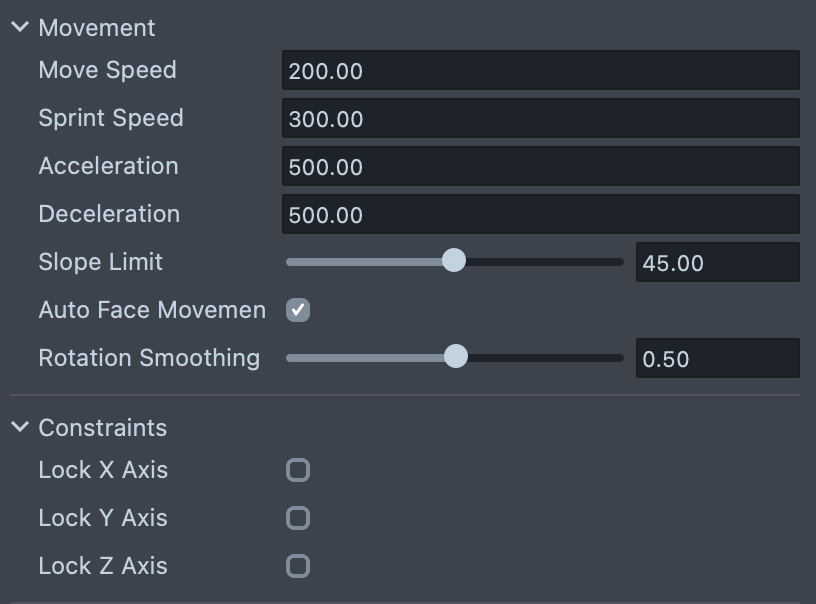
Task: Click the Movement section header label
Action: 97,28
